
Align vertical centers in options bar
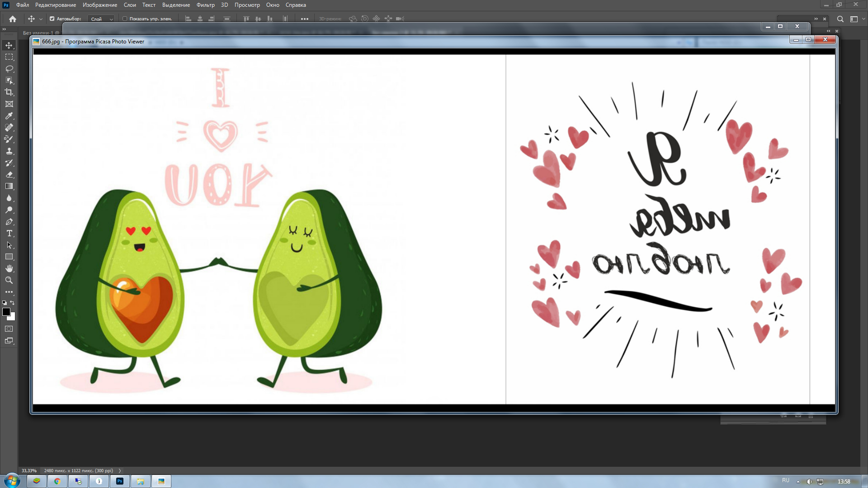(258, 19)
